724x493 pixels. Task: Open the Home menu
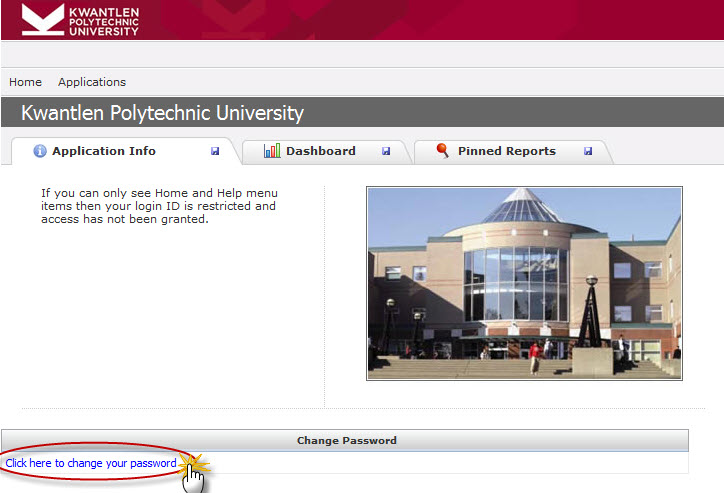coord(25,82)
